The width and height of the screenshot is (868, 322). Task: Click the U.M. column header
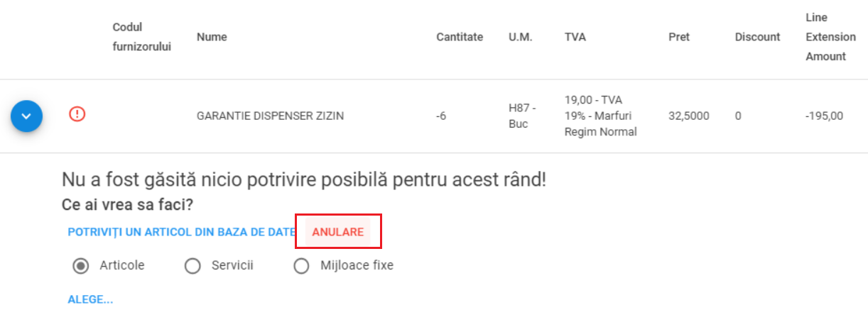point(521,37)
